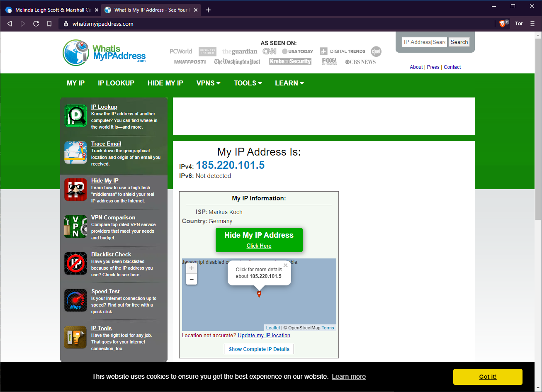Click the browser forward arrow
The width and height of the screenshot is (542, 392).
pos(23,24)
